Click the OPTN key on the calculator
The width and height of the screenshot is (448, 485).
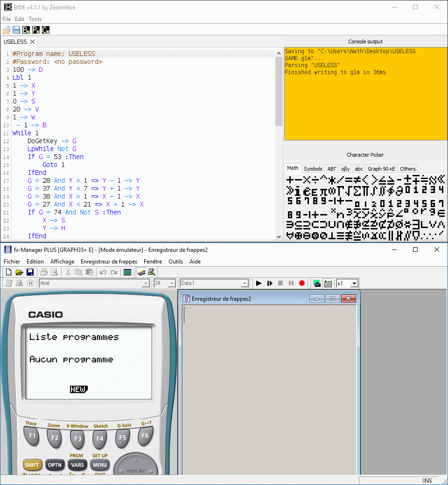[x=55, y=464]
